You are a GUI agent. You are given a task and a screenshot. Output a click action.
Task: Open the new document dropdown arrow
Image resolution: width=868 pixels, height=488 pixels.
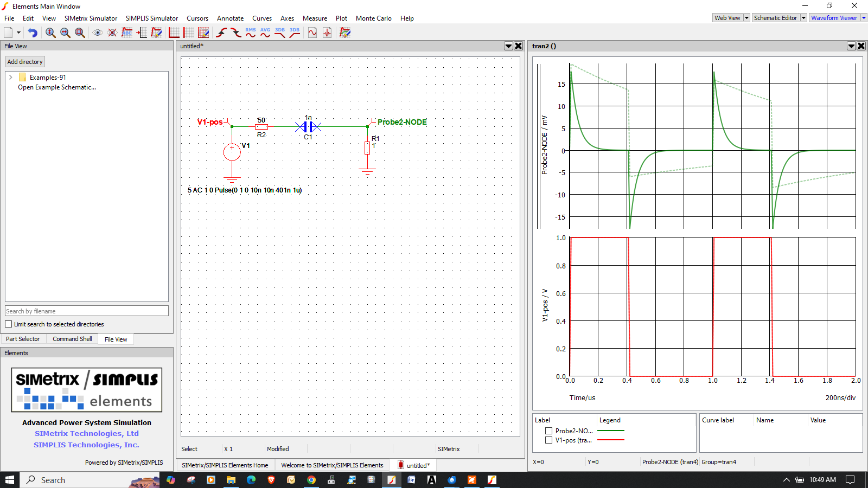(18, 33)
